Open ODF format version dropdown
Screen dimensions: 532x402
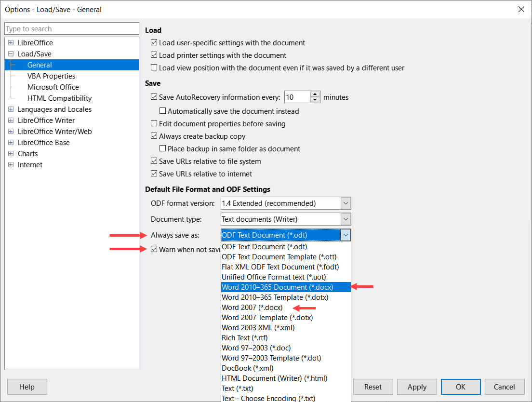coord(346,203)
